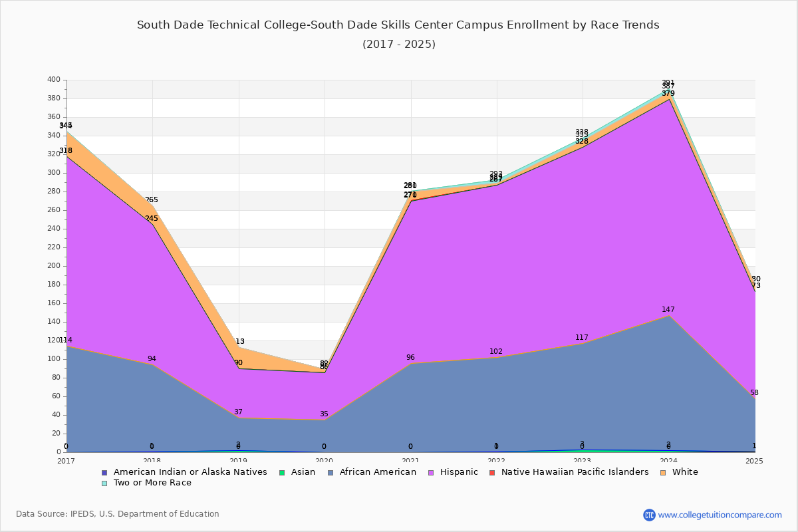This screenshot has width=798, height=532.
Task: Click the 379 data label for 2024
Action: pyautogui.click(x=668, y=94)
